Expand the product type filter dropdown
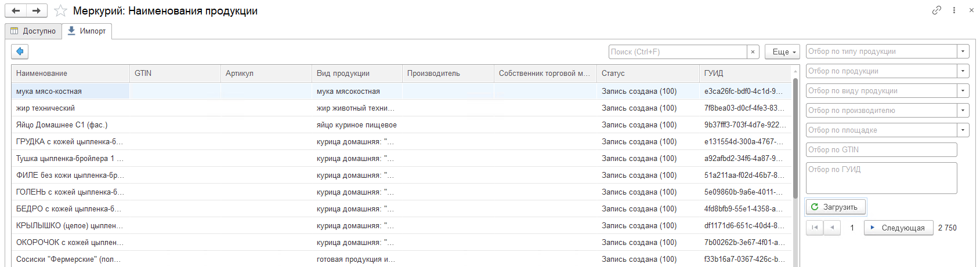 point(963,52)
